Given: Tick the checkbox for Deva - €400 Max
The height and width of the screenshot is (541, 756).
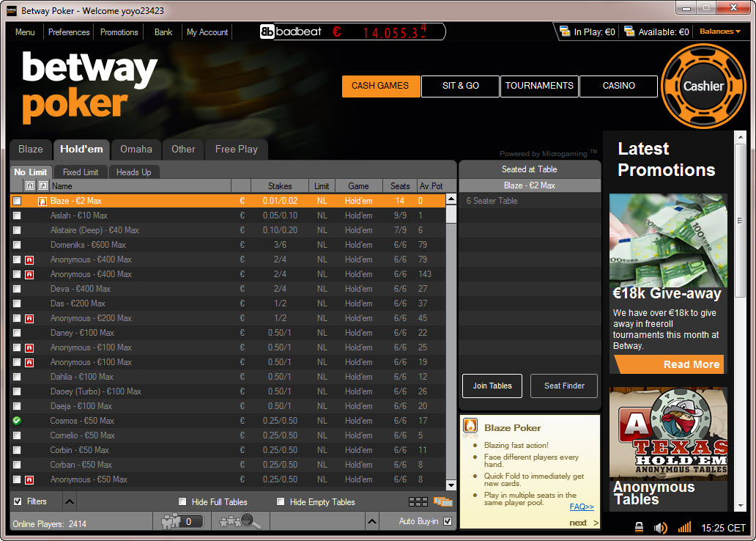Looking at the screenshot, I should tap(17, 289).
